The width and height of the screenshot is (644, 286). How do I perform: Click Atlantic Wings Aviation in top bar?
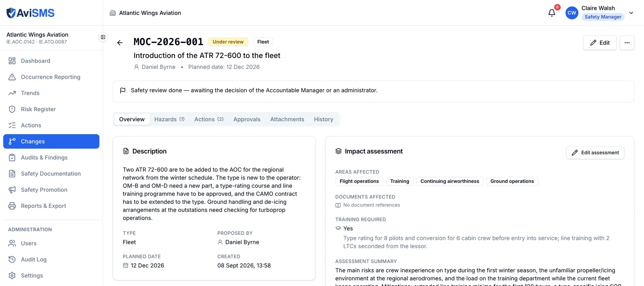[x=150, y=13]
